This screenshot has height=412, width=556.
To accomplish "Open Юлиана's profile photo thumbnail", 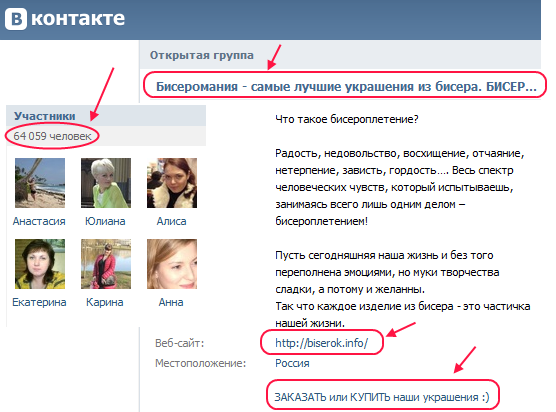I will click(106, 183).
